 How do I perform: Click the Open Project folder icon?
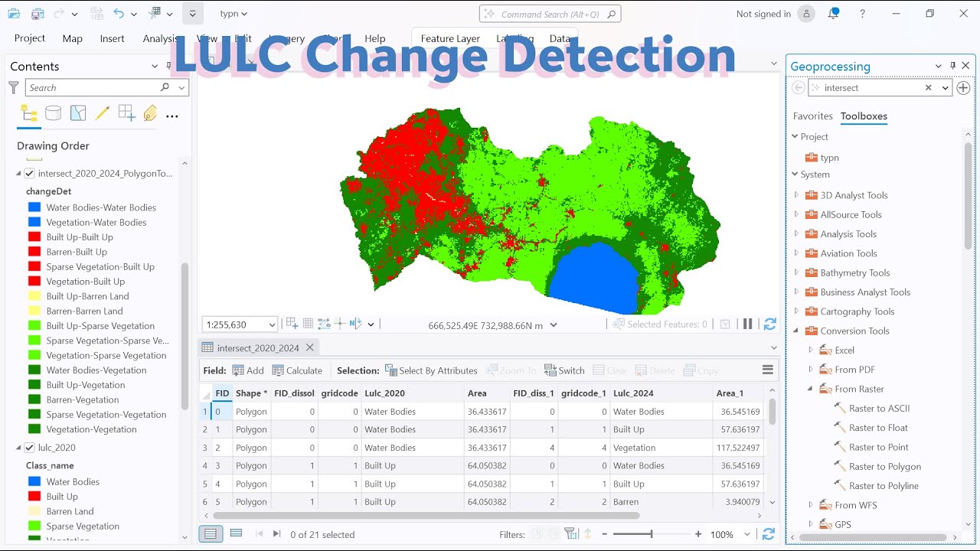(14, 14)
